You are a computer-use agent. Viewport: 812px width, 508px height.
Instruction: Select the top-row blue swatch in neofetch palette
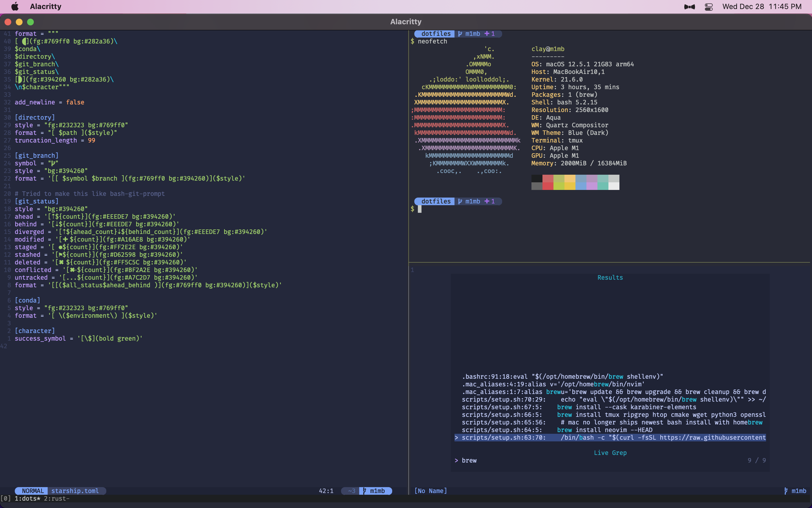581,178
